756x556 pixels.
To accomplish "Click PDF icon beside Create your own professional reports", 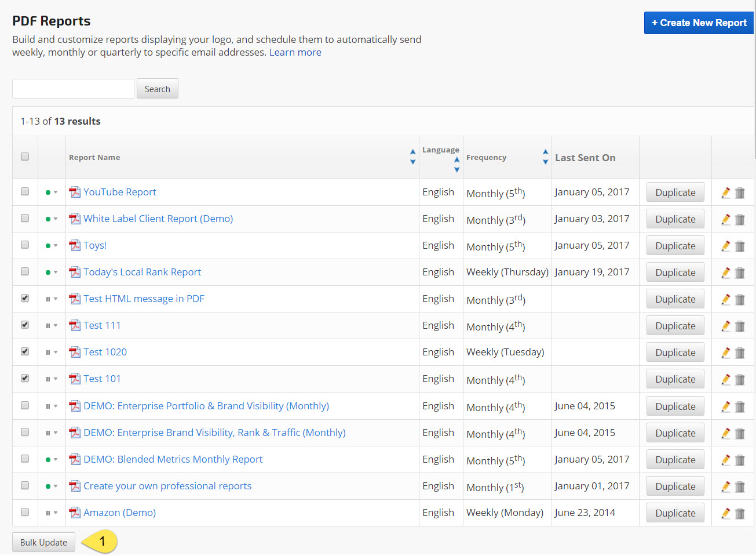I will [75, 486].
